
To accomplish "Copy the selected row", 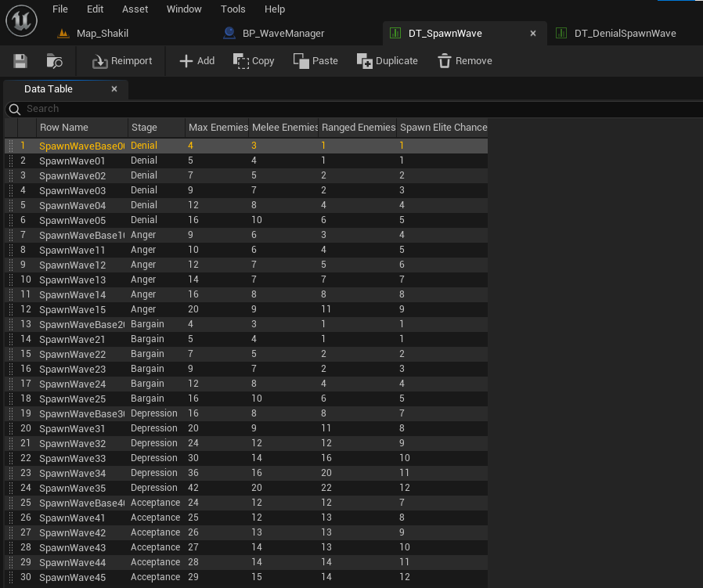I will 254,61.
